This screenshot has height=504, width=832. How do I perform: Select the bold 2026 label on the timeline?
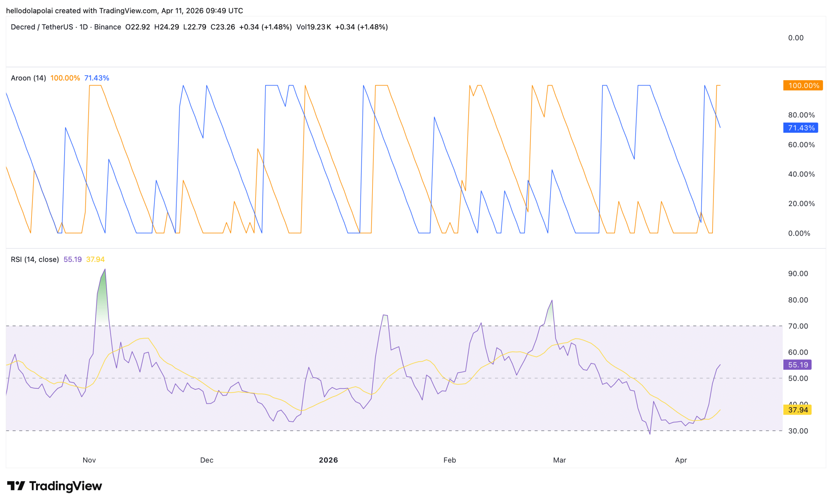pos(328,460)
